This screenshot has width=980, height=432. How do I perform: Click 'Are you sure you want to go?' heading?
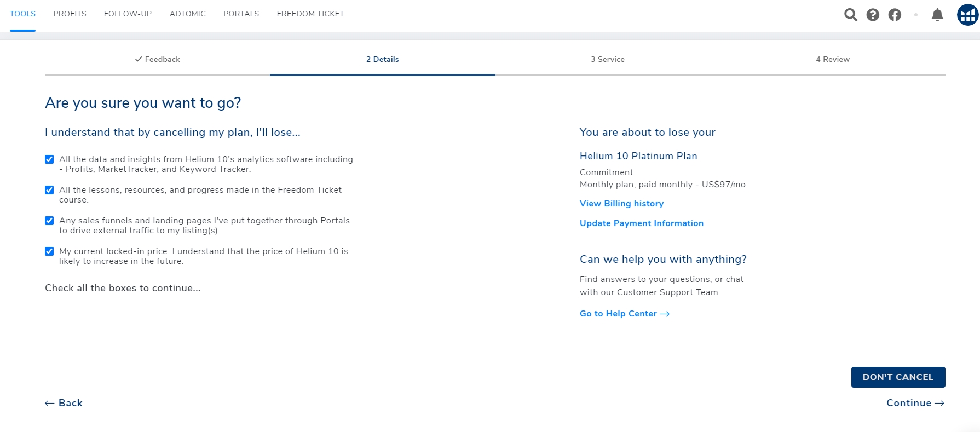coord(143,103)
